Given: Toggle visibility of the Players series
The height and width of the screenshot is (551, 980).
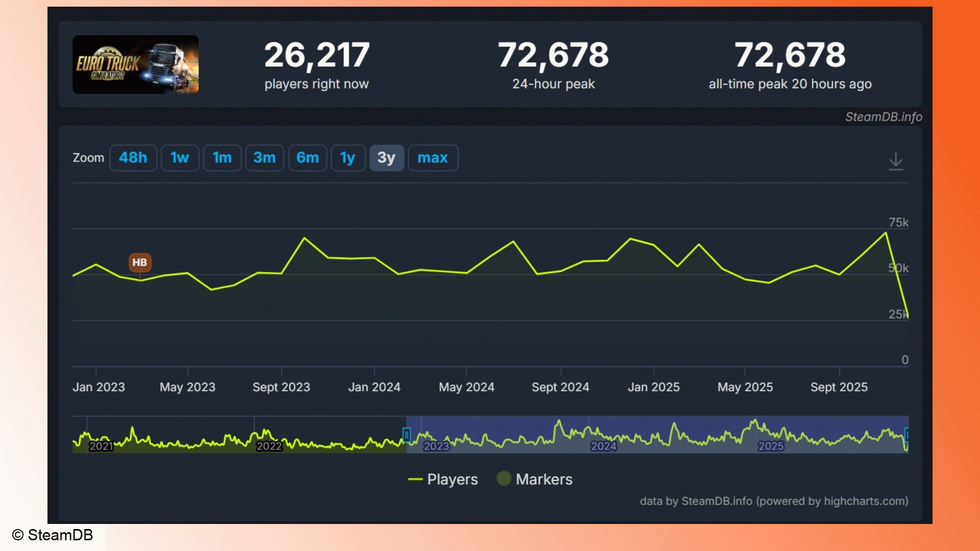Looking at the screenshot, I should (451, 479).
